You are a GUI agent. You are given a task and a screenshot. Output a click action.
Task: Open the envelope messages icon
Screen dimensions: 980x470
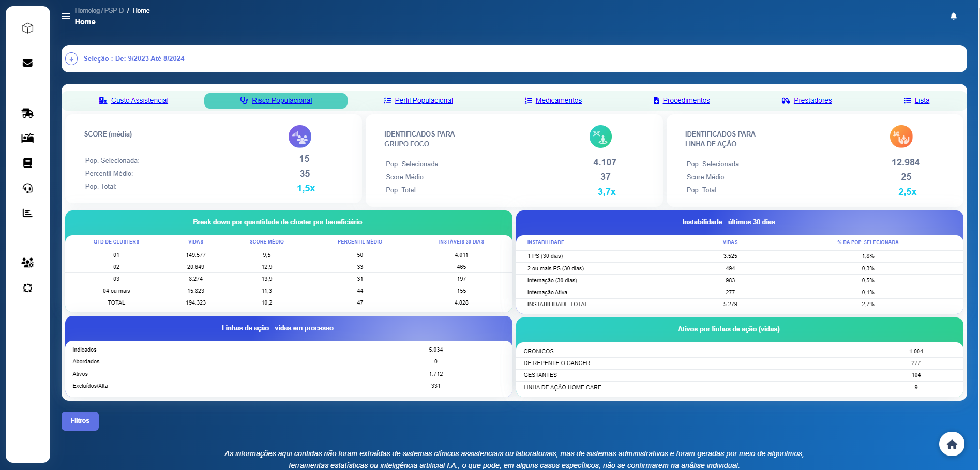(28, 63)
